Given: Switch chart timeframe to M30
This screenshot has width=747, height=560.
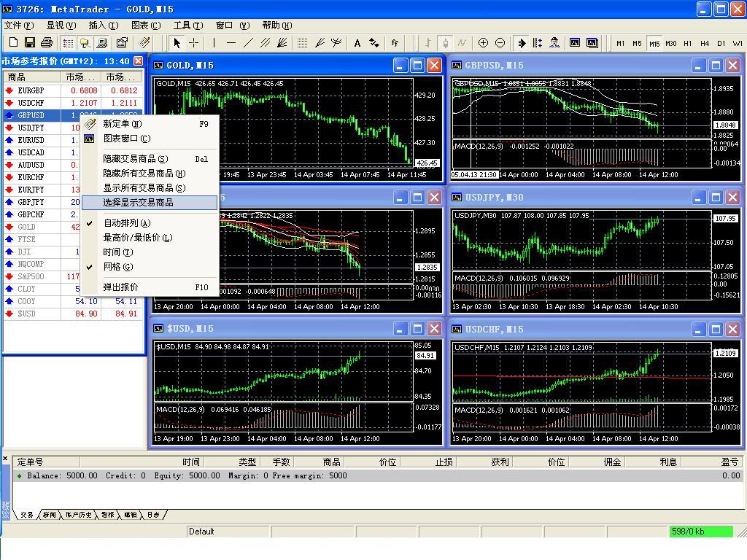Looking at the screenshot, I should [x=671, y=43].
